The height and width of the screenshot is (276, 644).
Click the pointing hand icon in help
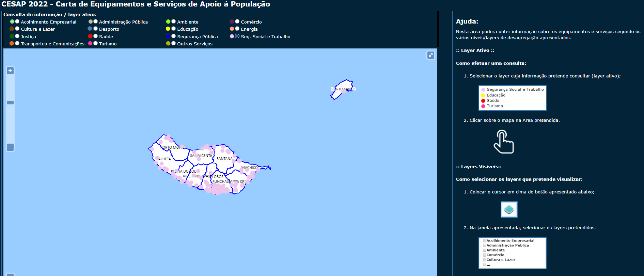503,142
